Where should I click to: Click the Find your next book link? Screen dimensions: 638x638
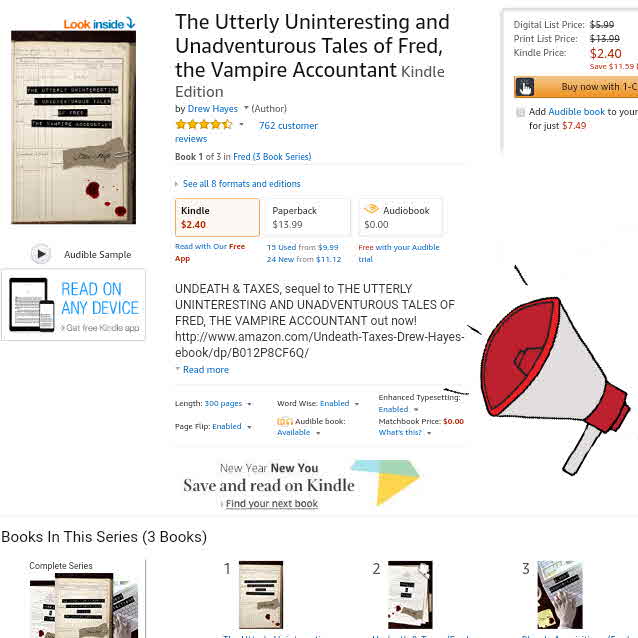[272, 503]
